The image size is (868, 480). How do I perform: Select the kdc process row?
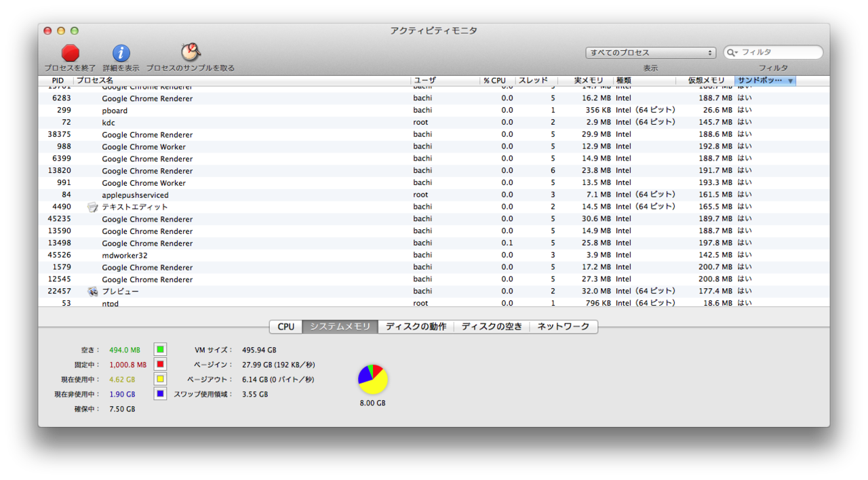(434, 123)
